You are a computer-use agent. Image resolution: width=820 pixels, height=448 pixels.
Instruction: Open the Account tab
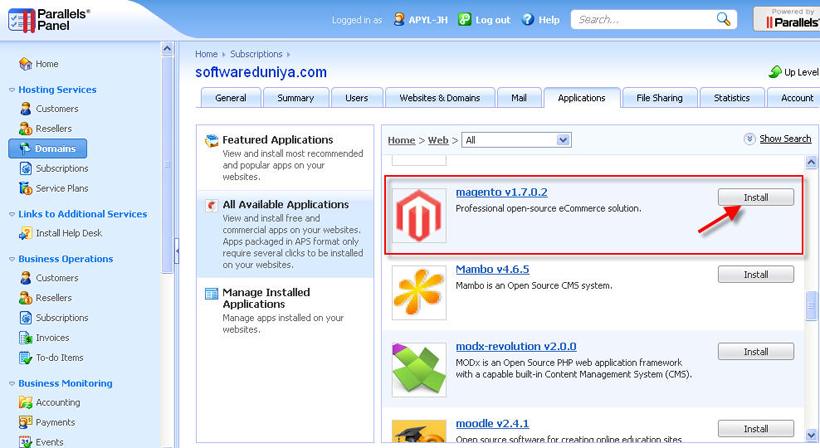click(x=794, y=98)
